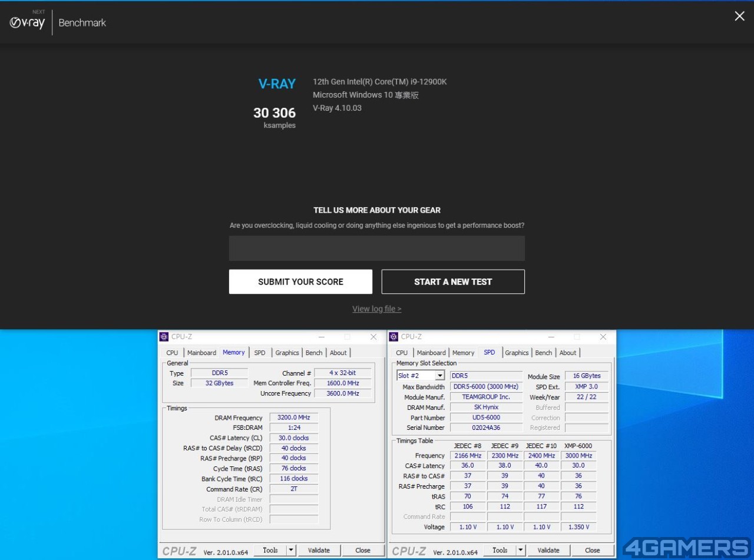The image size is (754, 560).
Task: Click the V-Ray 4.10.03 version text
Action: tap(337, 108)
